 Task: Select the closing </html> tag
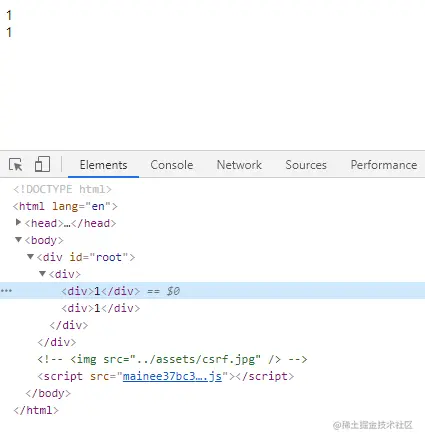pos(36,410)
